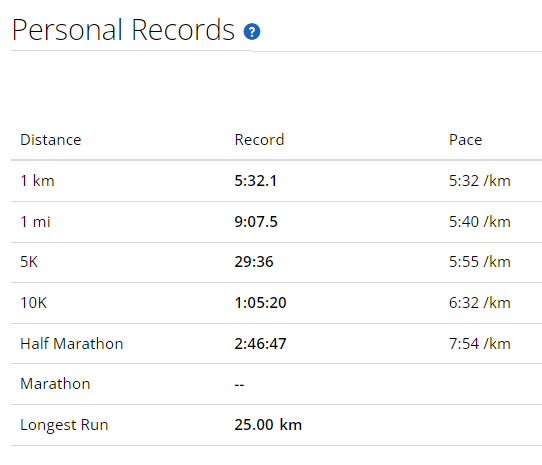
Task: Open the Half Marathon record 2:46:47
Action: pos(260,344)
